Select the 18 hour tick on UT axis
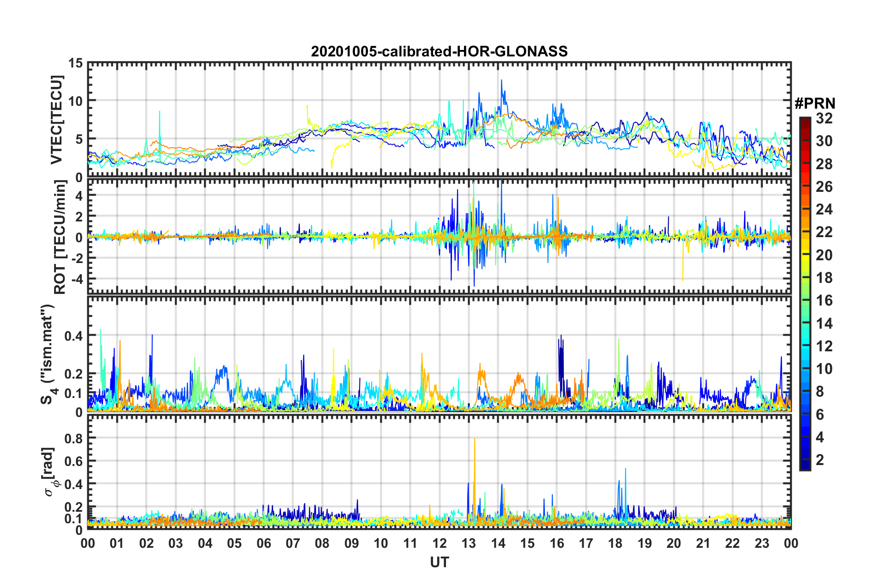879x588 pixels. pyautogui.click(x=615, y=543)
